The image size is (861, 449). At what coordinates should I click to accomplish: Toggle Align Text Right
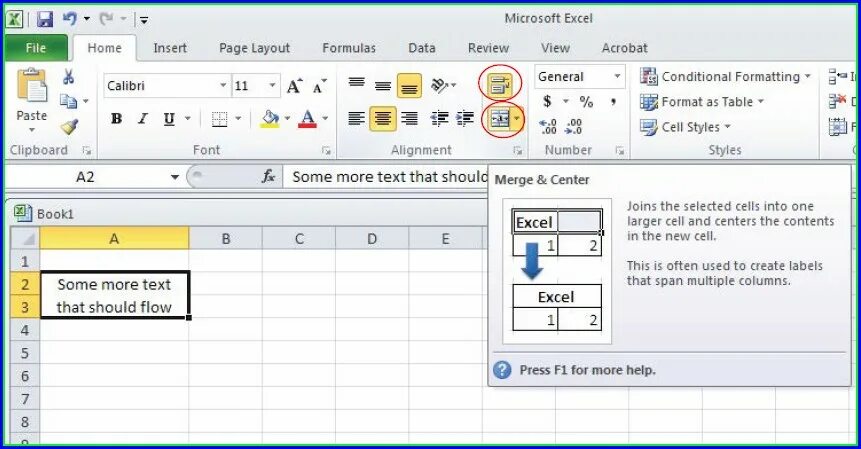pos(409,118)
